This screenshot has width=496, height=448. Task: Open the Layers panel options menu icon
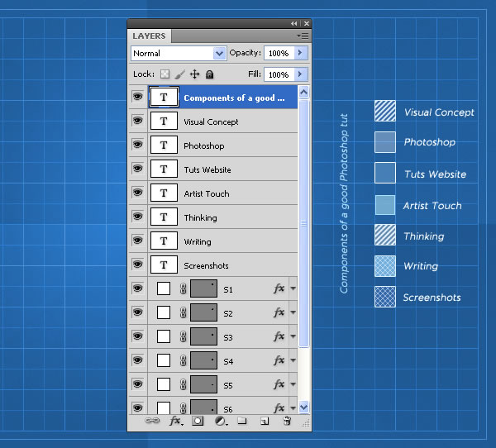(303, 36)
